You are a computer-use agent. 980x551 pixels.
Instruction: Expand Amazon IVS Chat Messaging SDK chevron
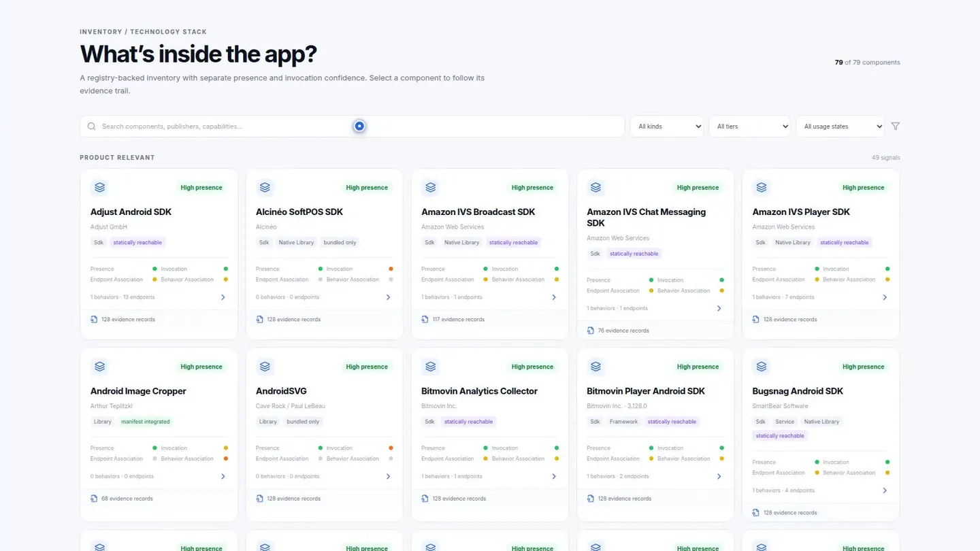pyautogui.click(x=719, y=309)
